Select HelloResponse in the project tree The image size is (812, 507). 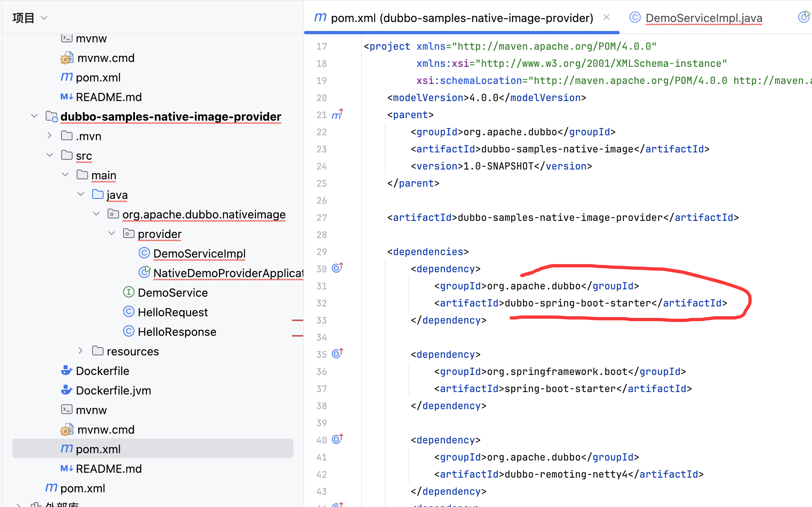point(177,332)
